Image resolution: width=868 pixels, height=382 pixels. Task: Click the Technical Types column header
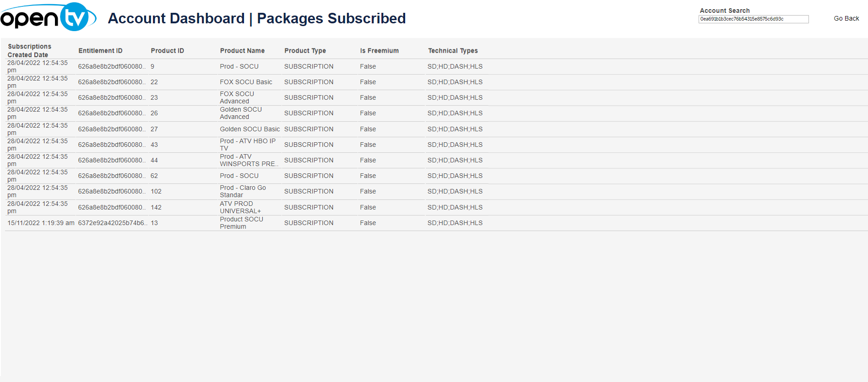coord(453,51)
